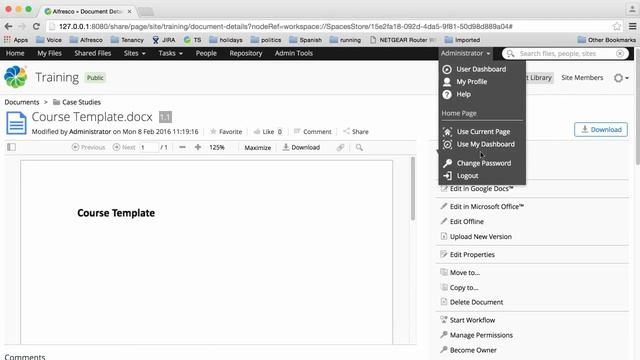The image size is (640, 360).
Task: Open the Tasks dropdown menu
Action: tap(170, 53)
